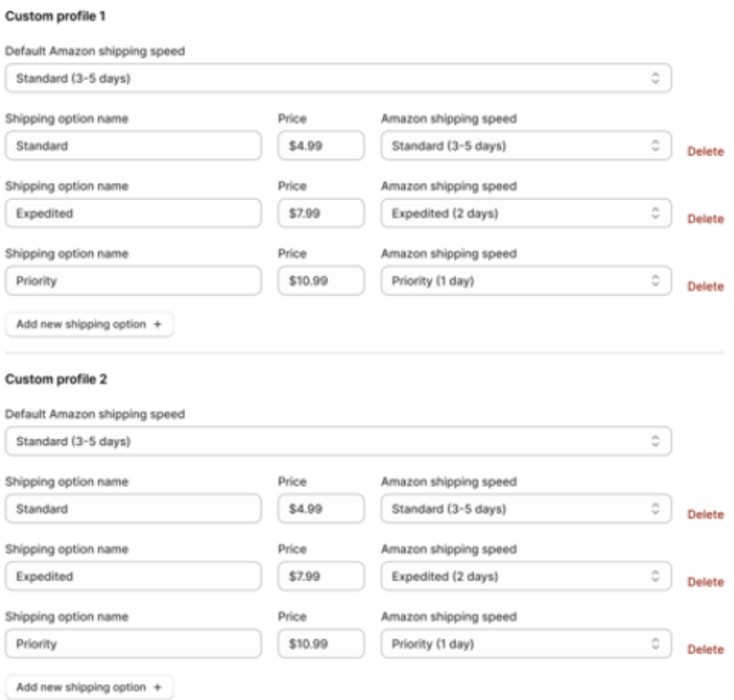Delete the Priority option in Custom profile 2

(705, 649)
